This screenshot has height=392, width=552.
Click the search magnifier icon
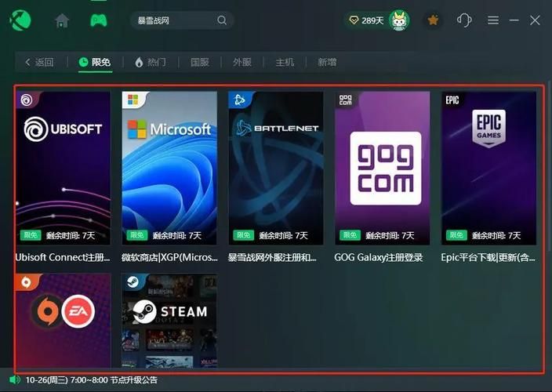click(222, 20)
